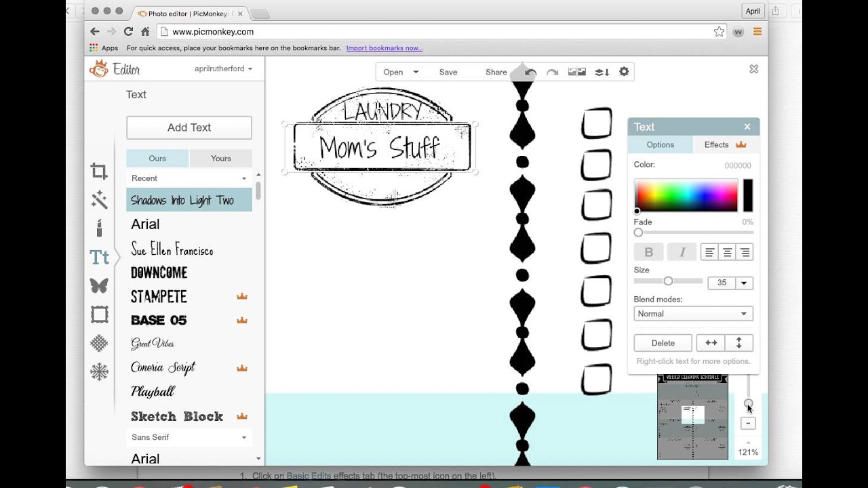Select the Effects magic wand icon
The height and width of the screenshot is (488, 868).
99,199
